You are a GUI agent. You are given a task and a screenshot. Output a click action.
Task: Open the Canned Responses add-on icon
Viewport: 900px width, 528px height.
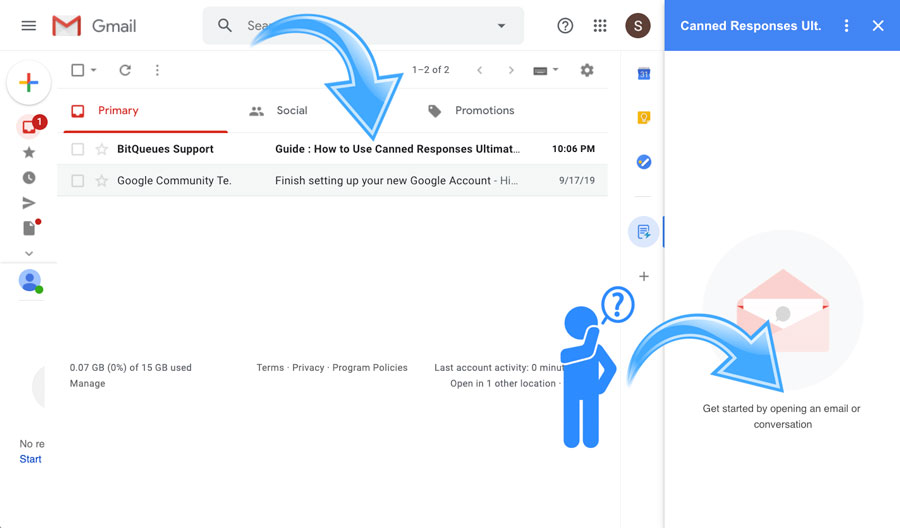tap(643, 232)
